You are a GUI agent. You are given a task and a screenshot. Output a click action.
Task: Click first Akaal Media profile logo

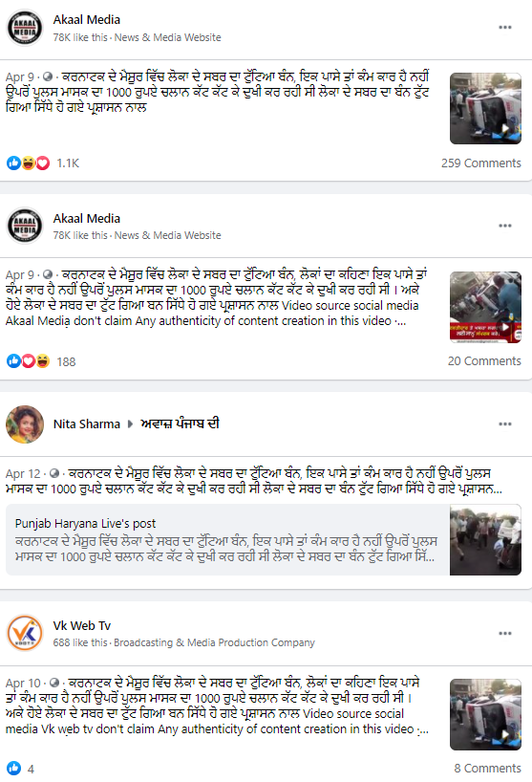pyautogui.click(x=25, y=28)
